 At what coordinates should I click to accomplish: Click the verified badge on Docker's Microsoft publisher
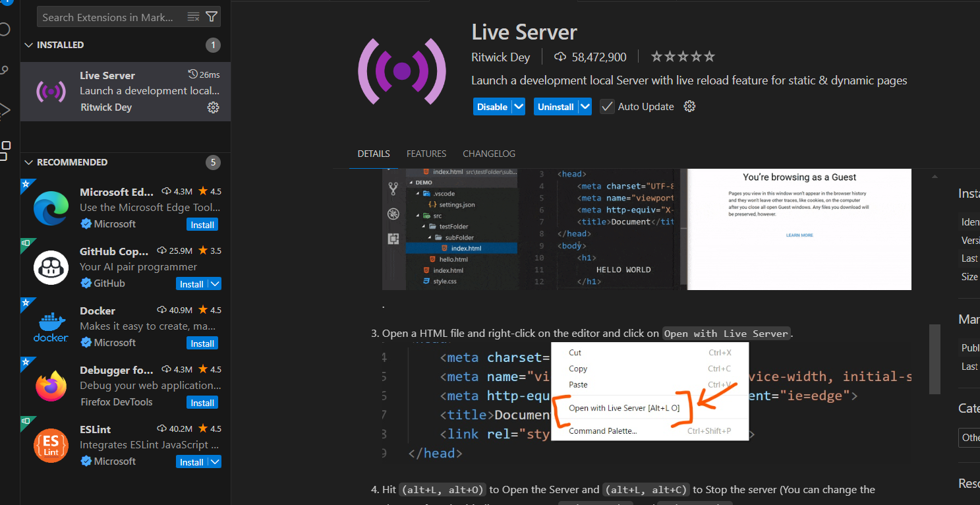[86, 343]
